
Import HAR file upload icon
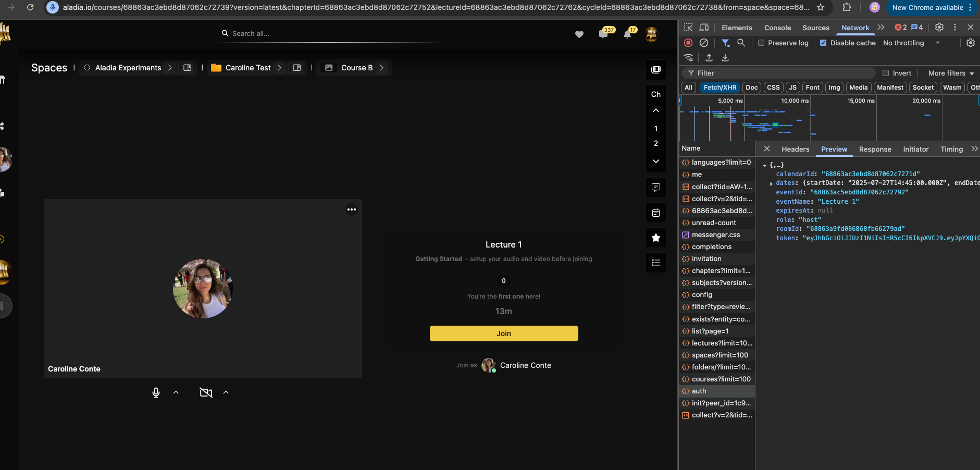709,58
